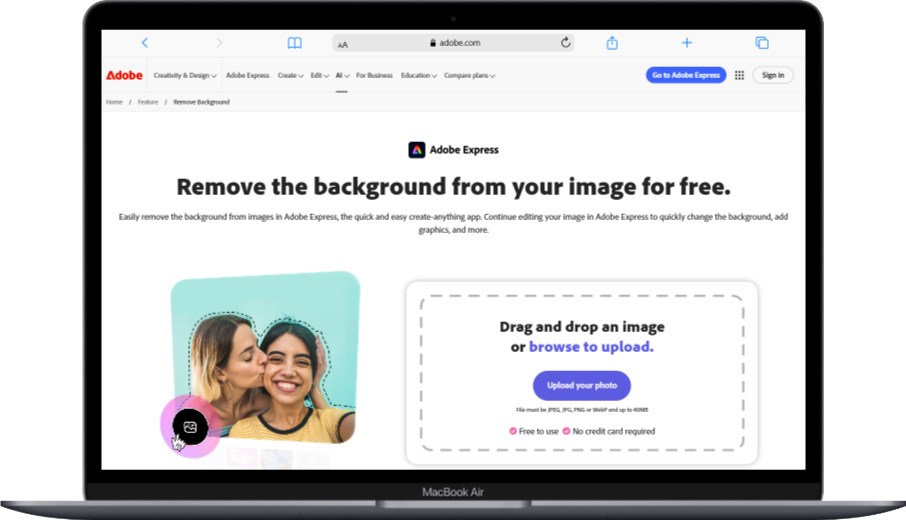
Task: Expand the Edit dropdown
Action: (x=320, y=75)
